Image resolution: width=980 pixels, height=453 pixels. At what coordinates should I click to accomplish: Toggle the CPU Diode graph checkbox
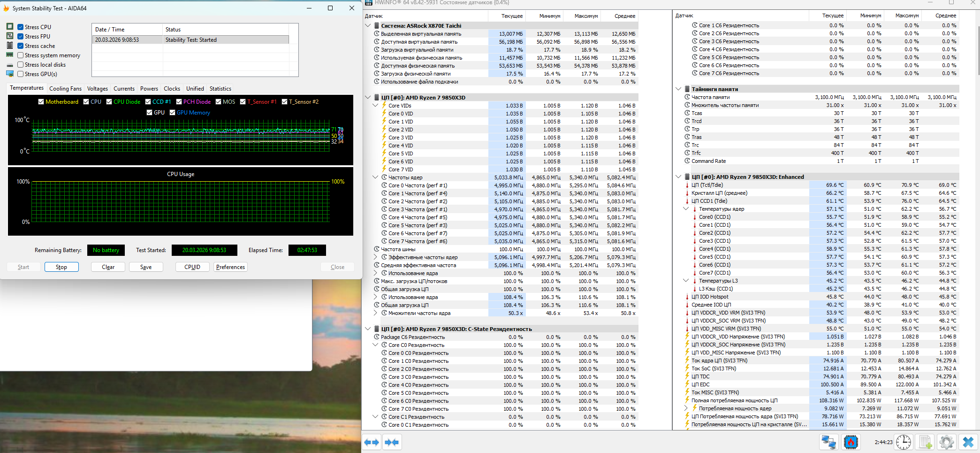tap(109, 101)
